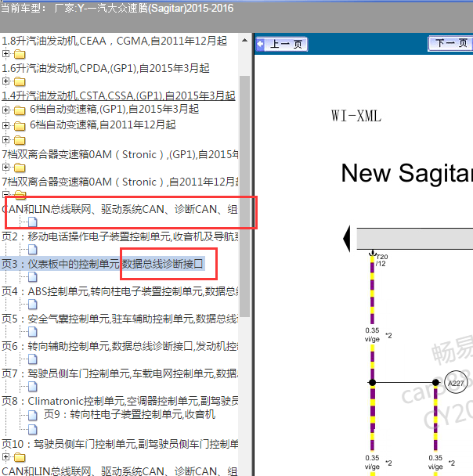Click the WI-XML text in diagram

[356, 116]
